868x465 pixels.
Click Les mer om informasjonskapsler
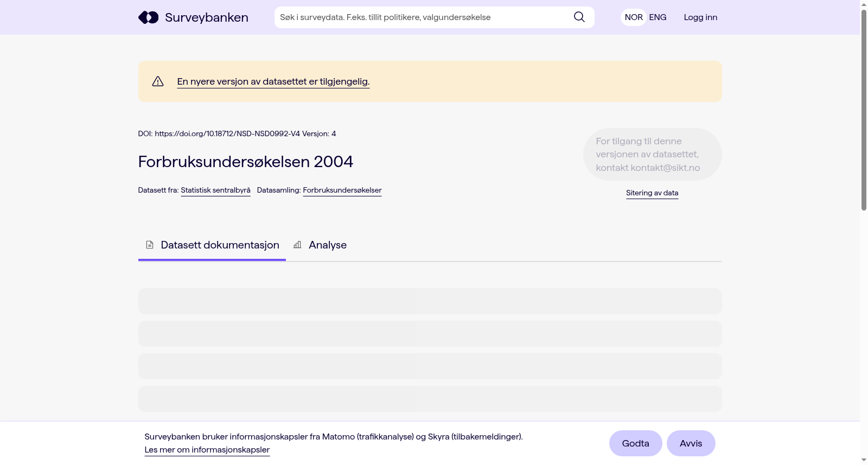tap(207, 450)
